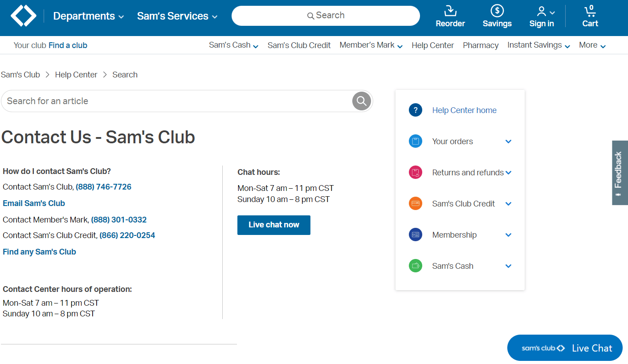Go to Help Center breadcrumb
628x364 pixels.
(76, 75)
